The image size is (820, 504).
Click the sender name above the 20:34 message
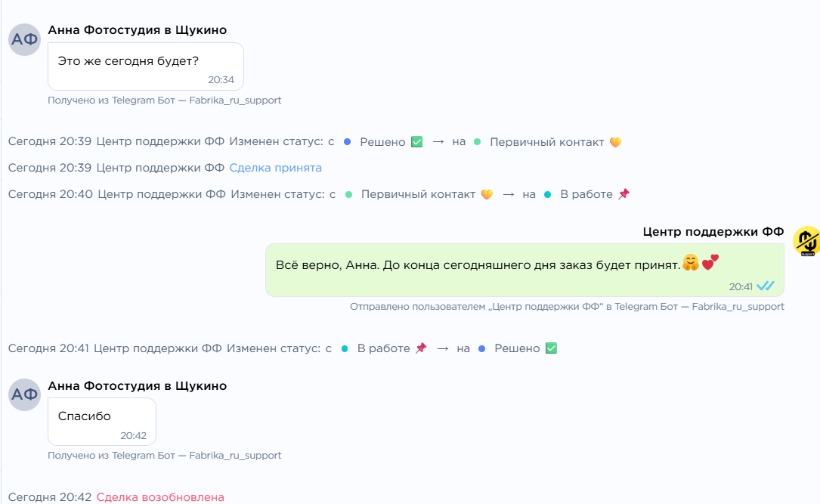137,30
